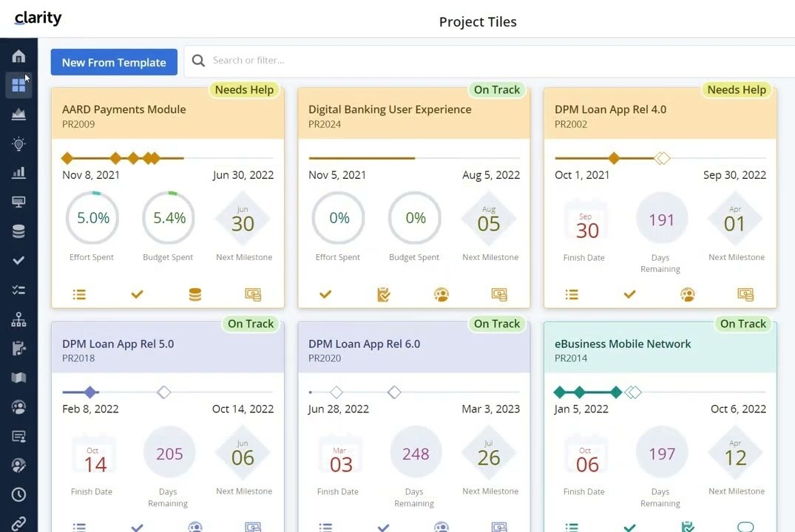
Task: Click the New From Template button
Action: tap(114, 62)
